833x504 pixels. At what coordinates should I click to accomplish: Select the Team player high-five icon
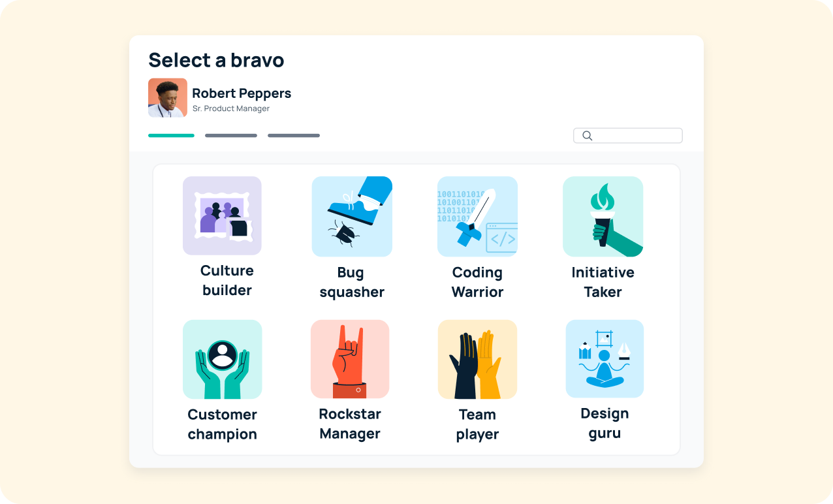pyautogui.click(x=477, y=359)
